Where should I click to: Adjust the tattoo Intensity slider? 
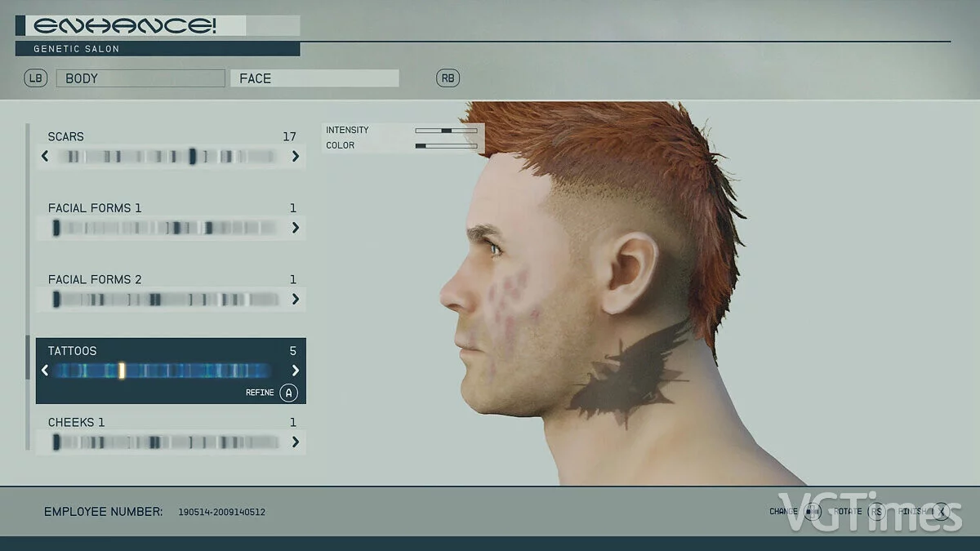(446, 131)
